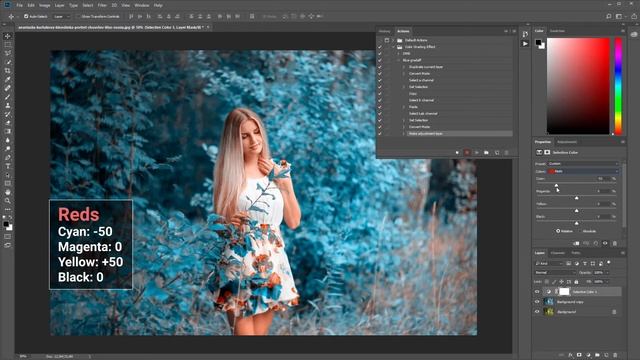Select the Horizontal Type tool
Viewport: 640px width, 360px height.
pyautogui.click(x=7, y=166)
